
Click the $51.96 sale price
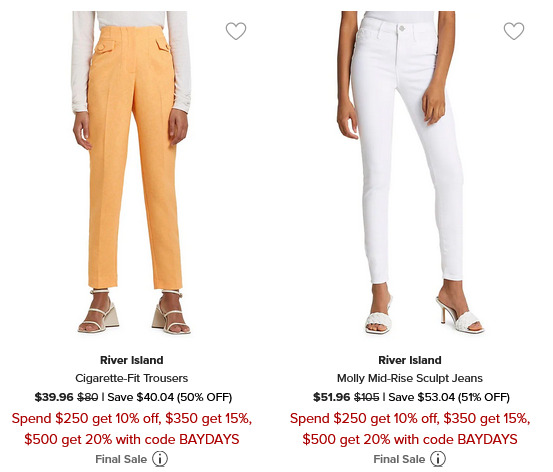pos(332,397)
